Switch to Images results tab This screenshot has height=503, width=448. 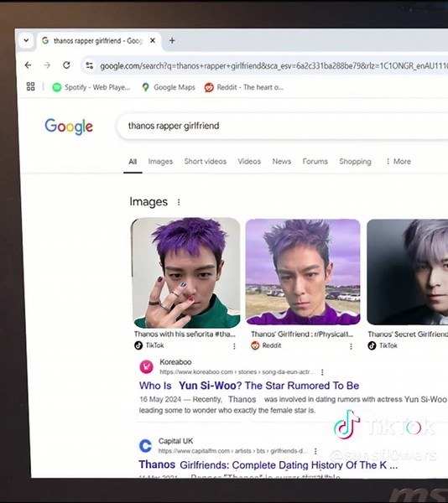[160, 162]
